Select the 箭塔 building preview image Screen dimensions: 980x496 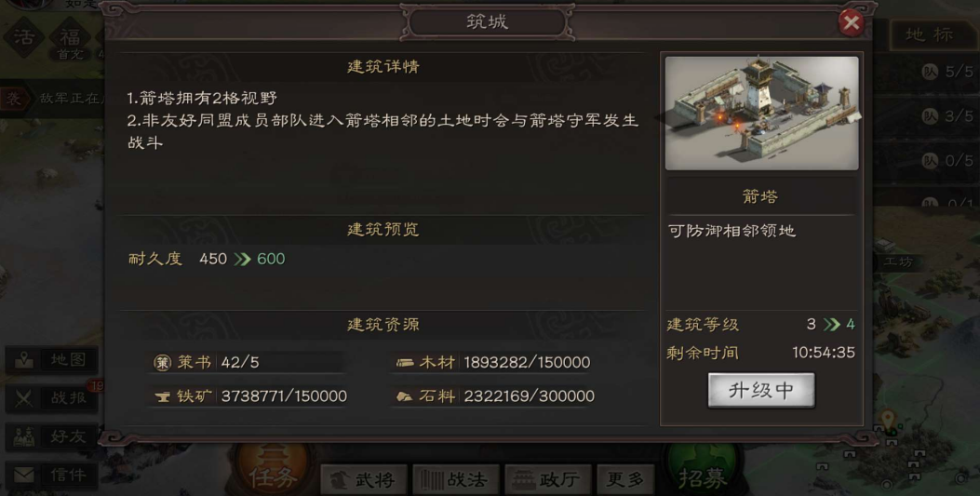[761, 114]
